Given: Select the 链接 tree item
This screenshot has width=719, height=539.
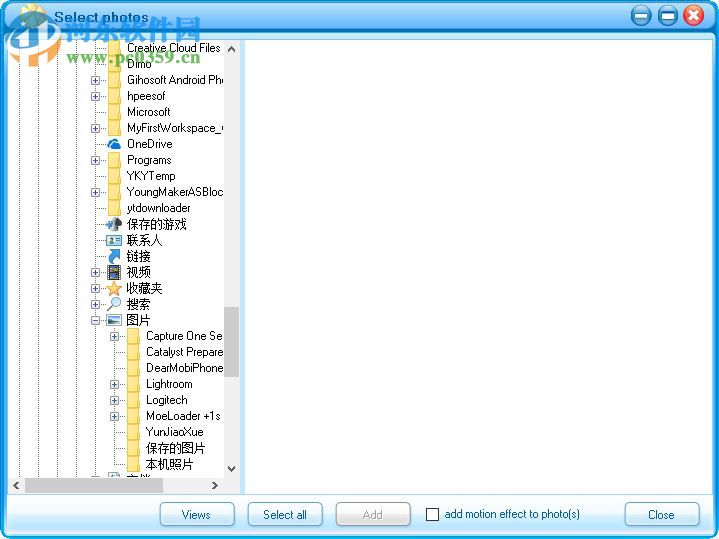Looking at the screenshot, I should pos(138,256).
